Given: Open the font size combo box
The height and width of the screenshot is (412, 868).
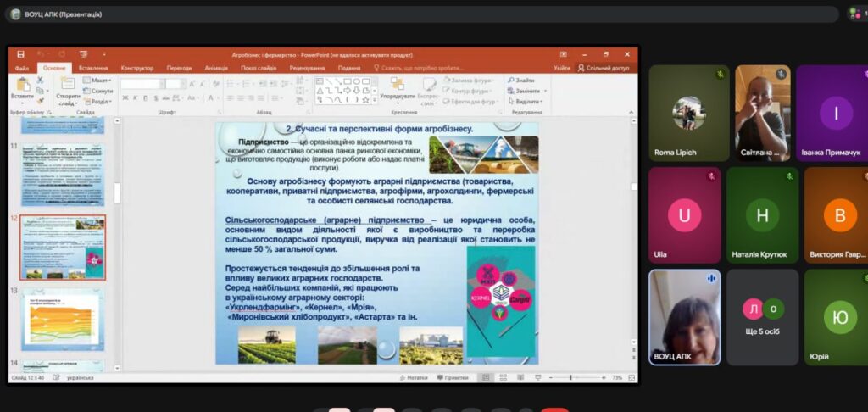Looking at the screenshot, I should (x=175, y=84).
